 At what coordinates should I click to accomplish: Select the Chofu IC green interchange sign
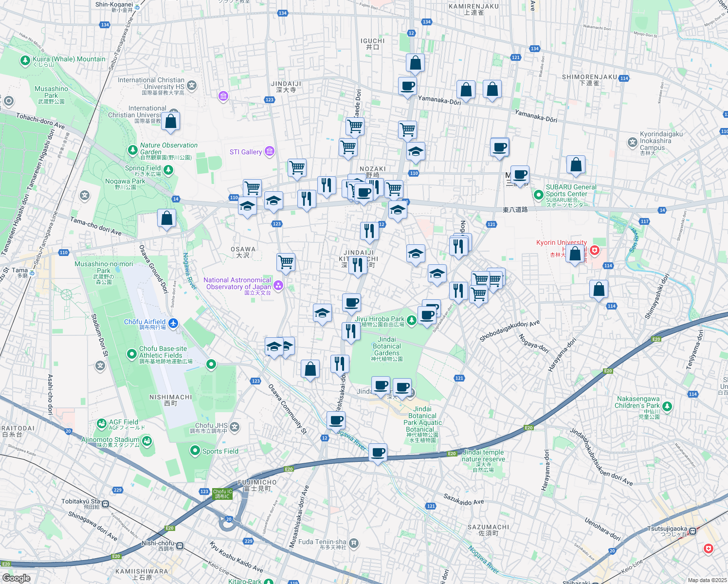222,494
